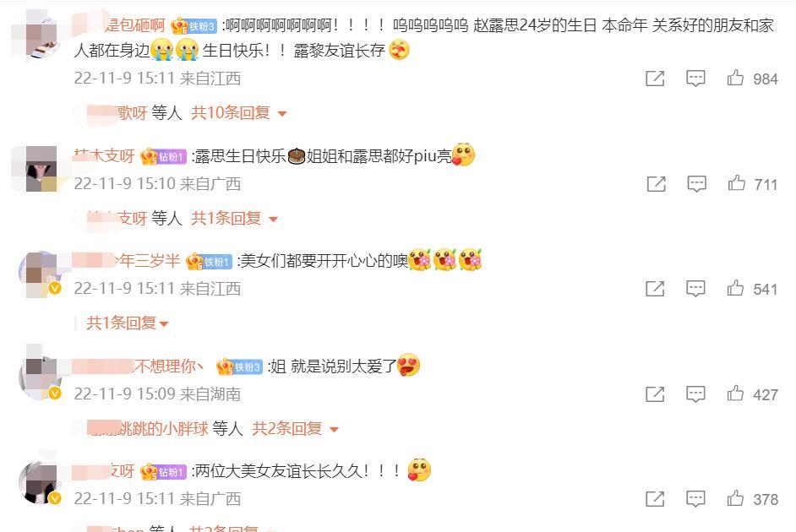The width and height of the screenshot is (796, 532).
Task: Expand the 共10条回复 replies
Action: (x=238, y=112)
